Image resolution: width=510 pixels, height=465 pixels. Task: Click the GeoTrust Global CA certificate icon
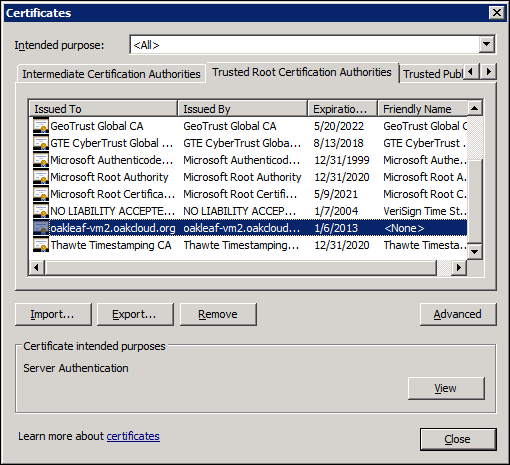click(41, 126)
